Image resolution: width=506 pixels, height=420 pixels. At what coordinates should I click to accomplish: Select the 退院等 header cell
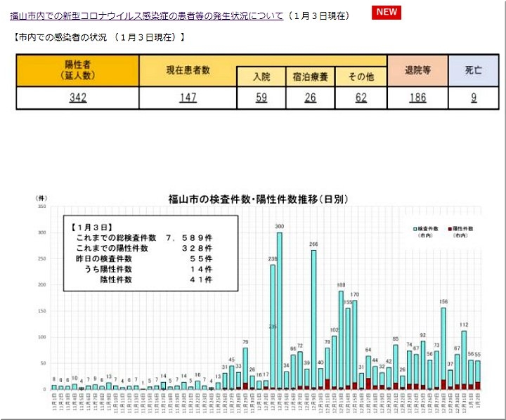[417, 70]
